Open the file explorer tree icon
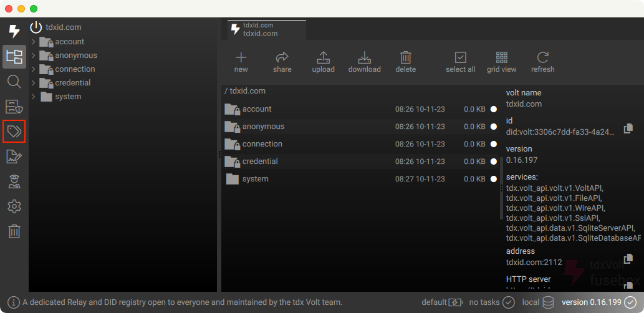The image size is (644, 313). click(14, 57)
